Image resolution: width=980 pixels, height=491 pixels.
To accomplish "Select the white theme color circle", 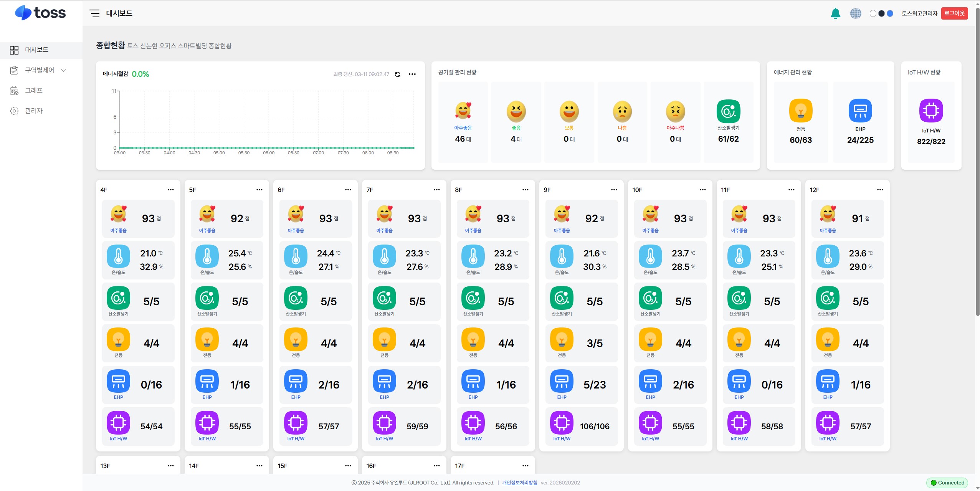I will (873, 13).
